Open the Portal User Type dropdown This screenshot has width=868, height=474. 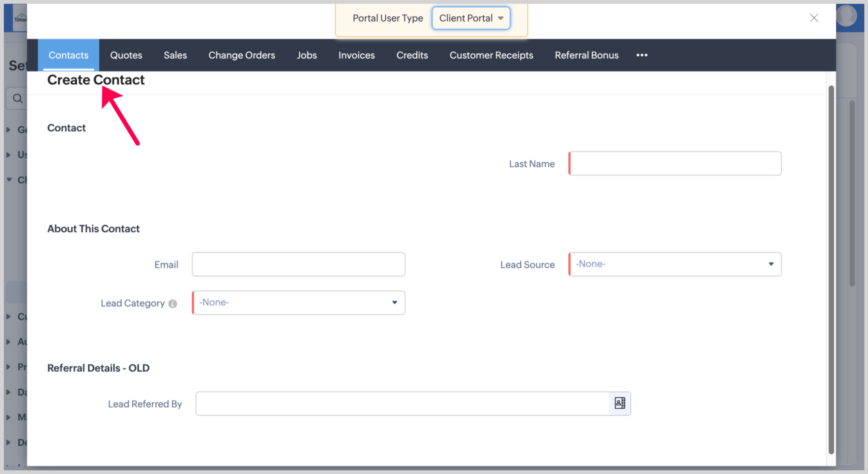tap(471, 18)
